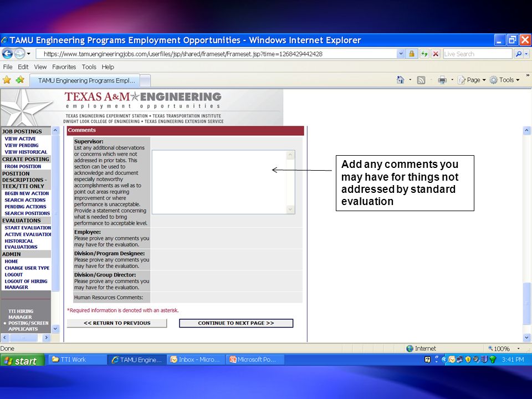The width and height of the screenshot is (532, 399).
Task: Switch to TTI Work taskbar folder
Action: pos(78,360)
